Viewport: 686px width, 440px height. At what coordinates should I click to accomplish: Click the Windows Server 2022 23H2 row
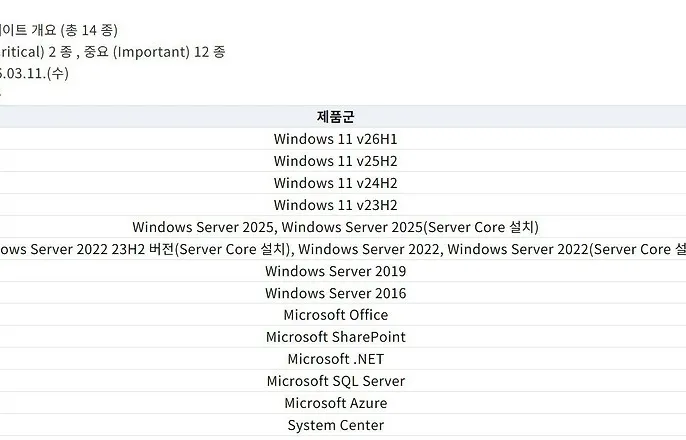[336, 249]
